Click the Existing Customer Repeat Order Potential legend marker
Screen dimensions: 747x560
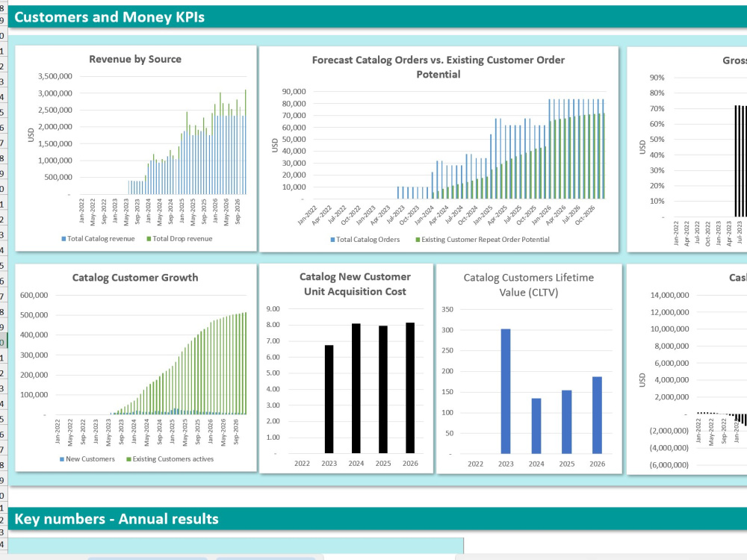click(x=416, y=239)
